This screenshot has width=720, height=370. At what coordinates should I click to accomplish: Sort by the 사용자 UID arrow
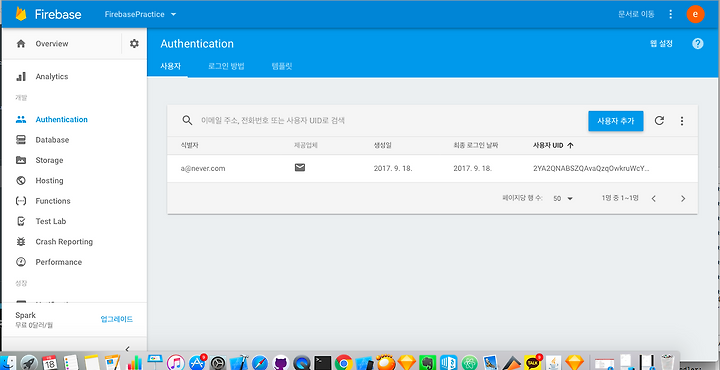[570, 145]
